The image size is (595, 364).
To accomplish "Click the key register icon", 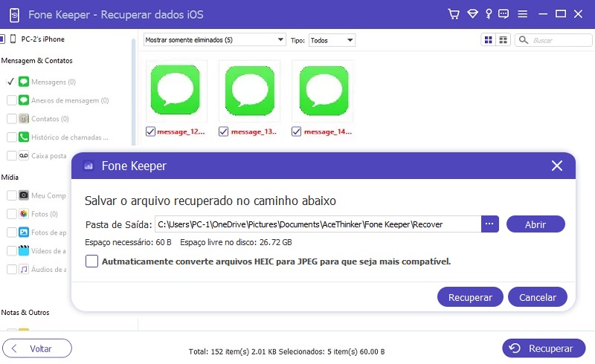I will [489, 14].
